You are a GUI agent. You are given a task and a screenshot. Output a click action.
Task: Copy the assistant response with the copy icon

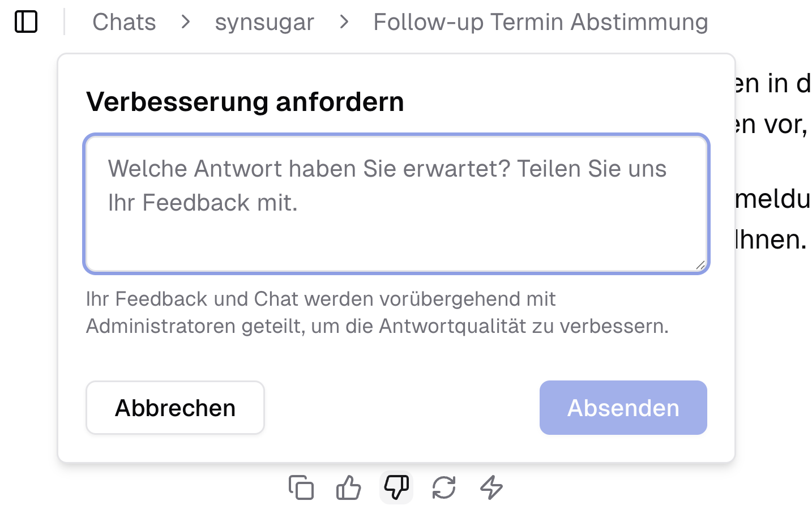click(x=301, y=487)
